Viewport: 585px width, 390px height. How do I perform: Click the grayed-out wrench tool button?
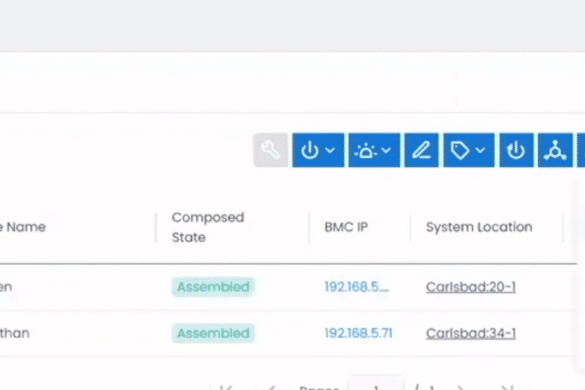(x=271, y=150)
